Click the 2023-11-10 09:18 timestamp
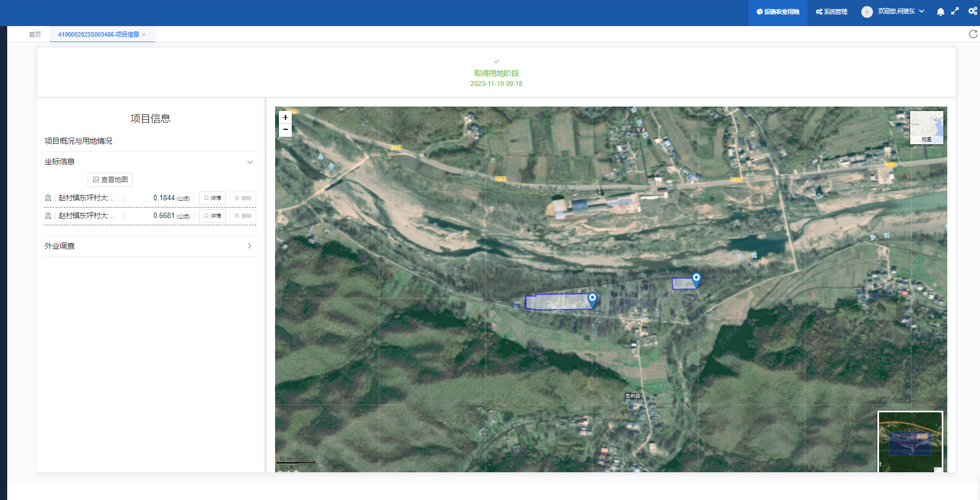980x500 pixels. (496, 84)
